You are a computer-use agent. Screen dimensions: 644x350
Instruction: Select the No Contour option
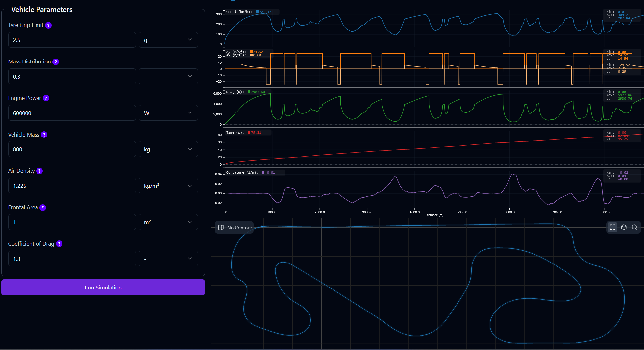239,227
